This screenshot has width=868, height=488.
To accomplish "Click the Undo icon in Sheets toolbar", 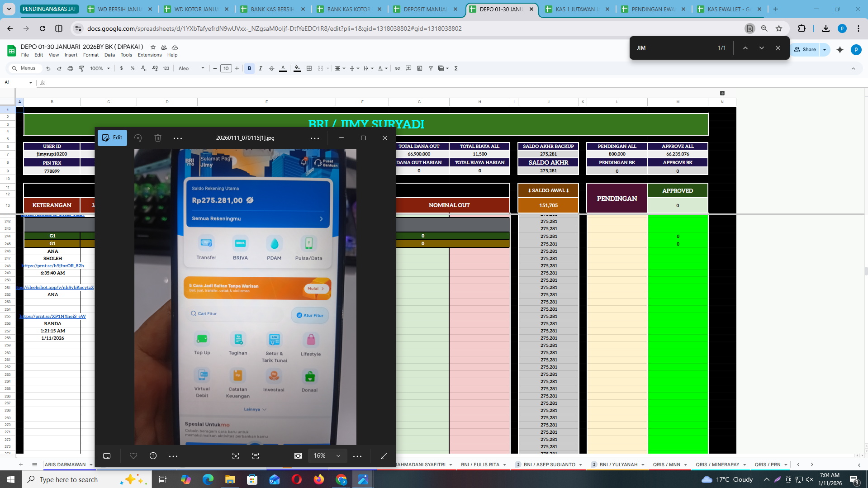I will click(48, 68).
